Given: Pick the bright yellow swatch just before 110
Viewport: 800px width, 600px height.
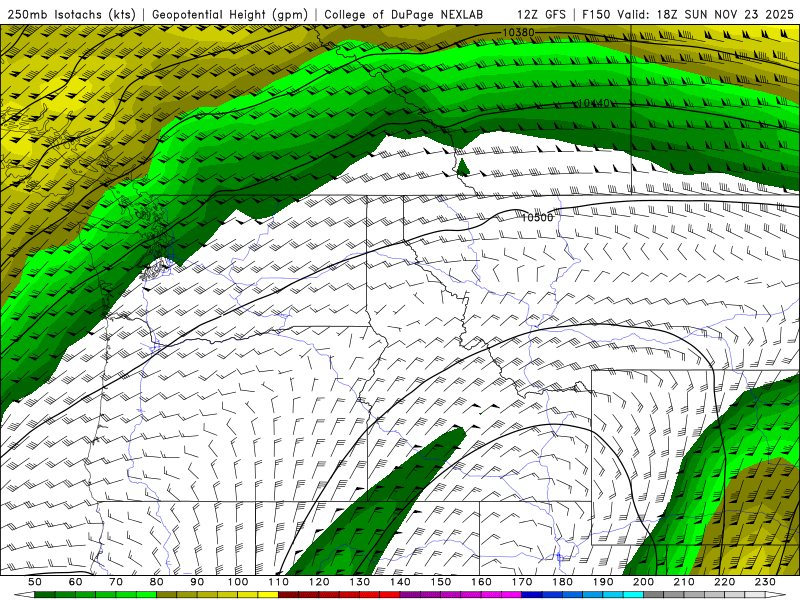Looking at the screenshot, I should coord(268,595).
